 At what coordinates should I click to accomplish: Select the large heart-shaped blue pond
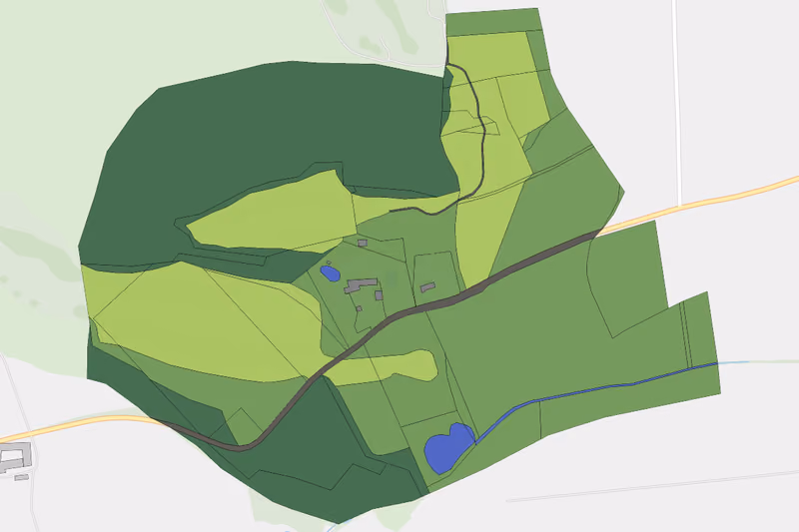(448, 449)
